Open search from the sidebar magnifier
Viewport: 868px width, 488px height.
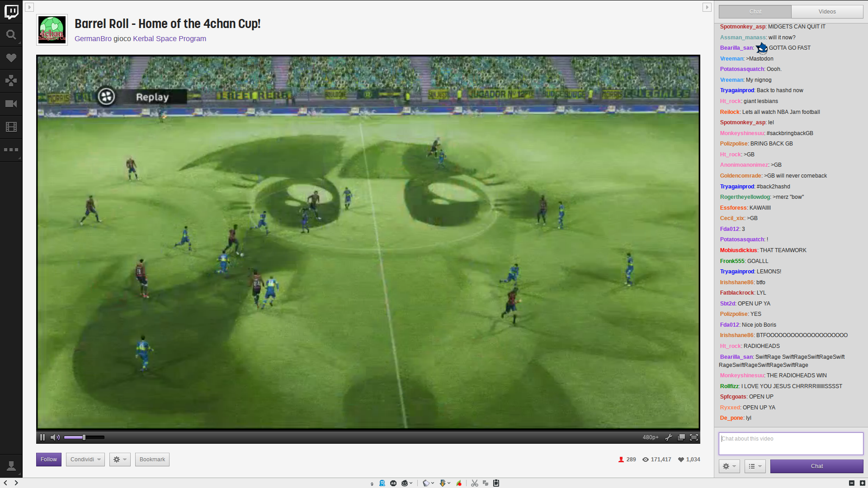coord(11,35)
